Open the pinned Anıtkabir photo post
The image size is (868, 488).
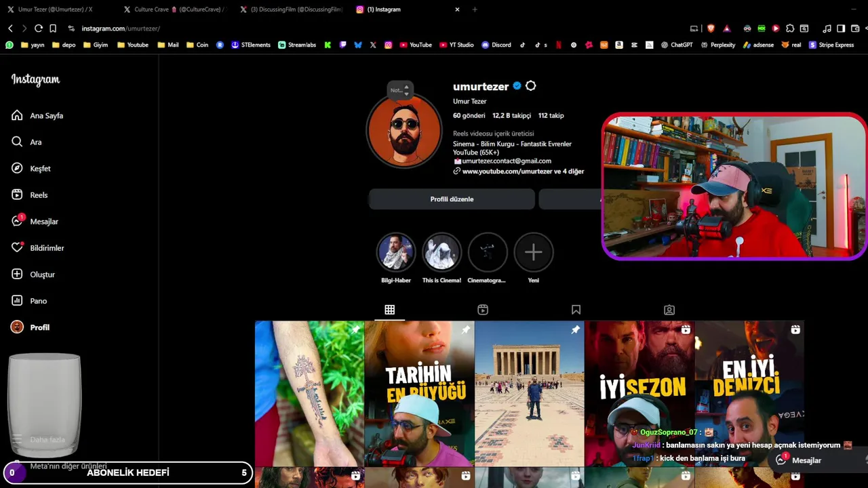pos(530,394)
